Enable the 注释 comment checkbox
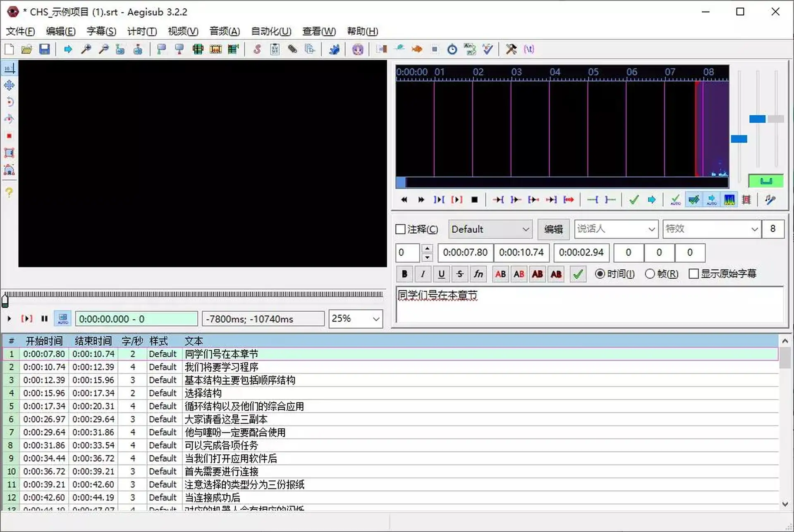This screenshot has height=532, width=794. pos(400,229)
